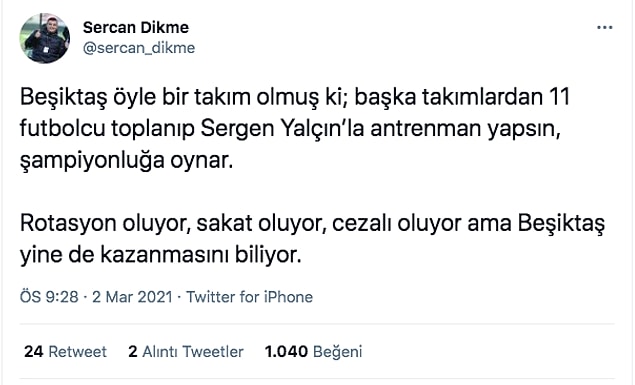The width and height of the screenshot is (635, 385).
Task: View the 1.040 Beğeni list
Action: 313,351
